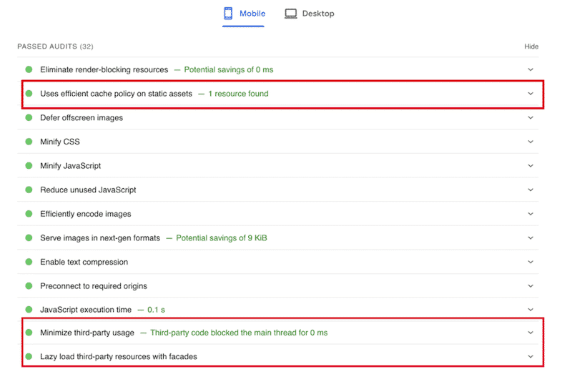Click green dot beside Reduce unused JavaScript

click(29, 190)
